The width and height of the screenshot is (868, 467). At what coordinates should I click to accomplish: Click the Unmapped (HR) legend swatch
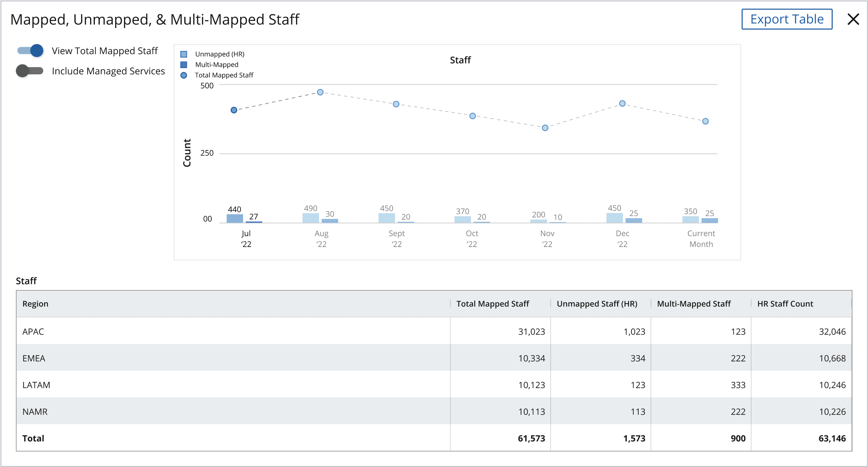click(184, 54)
